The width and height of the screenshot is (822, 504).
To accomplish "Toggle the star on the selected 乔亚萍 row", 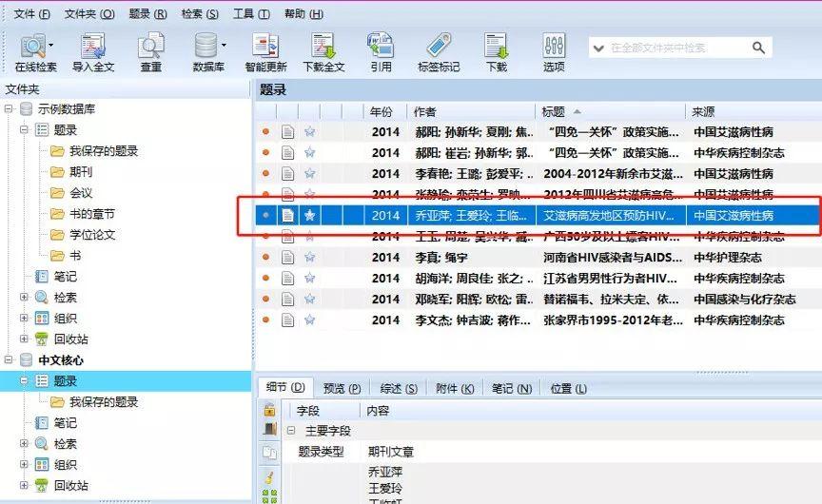I will [x=310, y=215].
